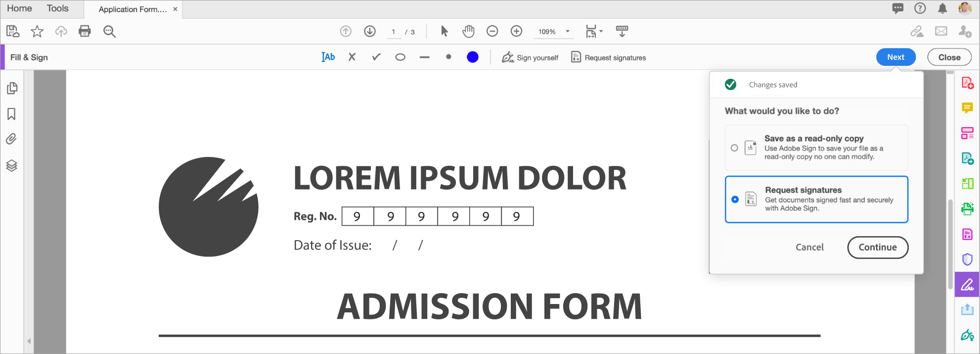Open Create PDF tool in right pane
This screenshot has height=354, width=980.
[967, 83]
